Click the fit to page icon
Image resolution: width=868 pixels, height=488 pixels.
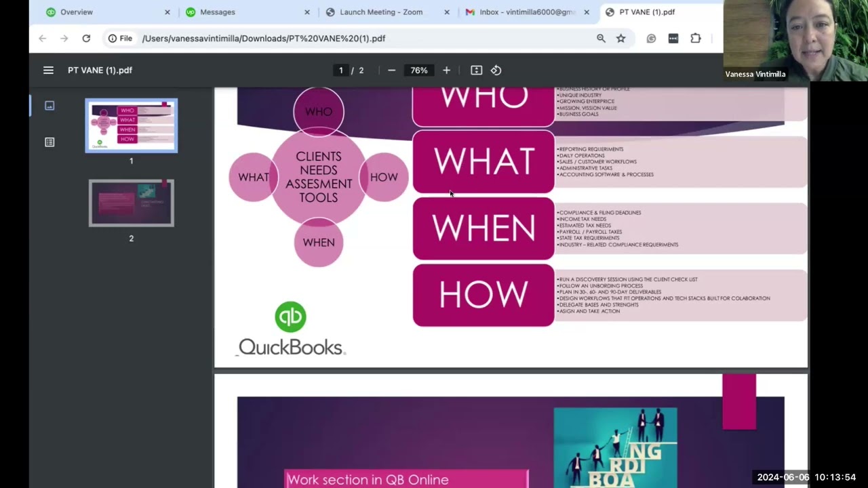point(476,70)
